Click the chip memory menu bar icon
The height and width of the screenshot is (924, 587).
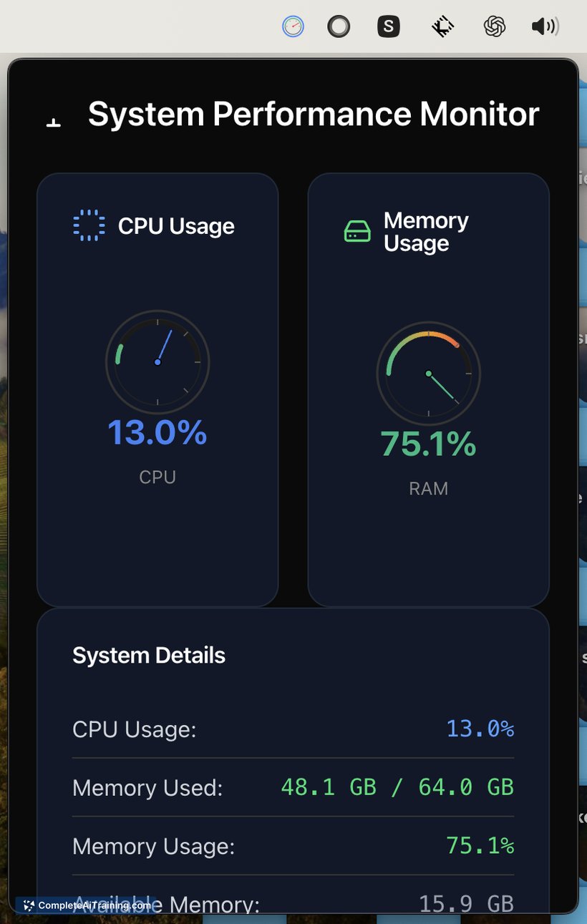pyautogui.click(x=443, y=27)
